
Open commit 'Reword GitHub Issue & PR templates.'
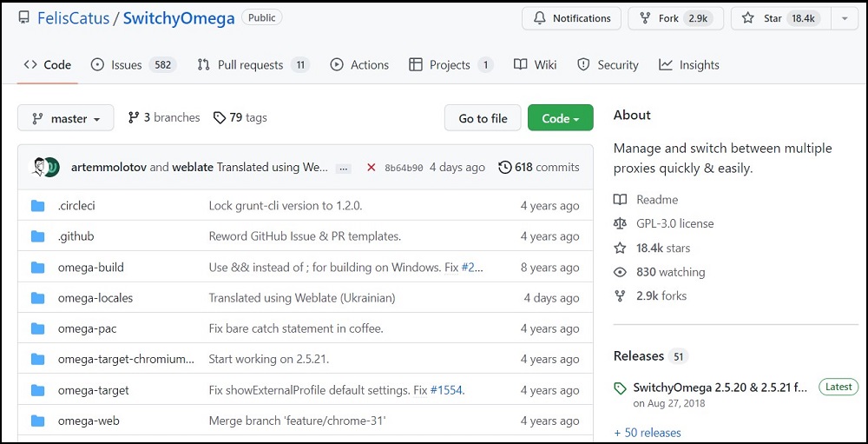305,236
